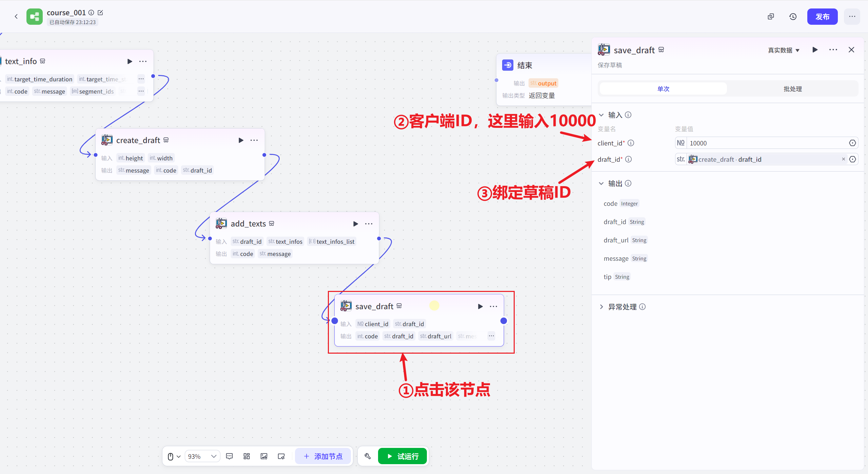Start the 试运行 test run
The height and width of the screenshot is (474, 868).
point(402,456)
